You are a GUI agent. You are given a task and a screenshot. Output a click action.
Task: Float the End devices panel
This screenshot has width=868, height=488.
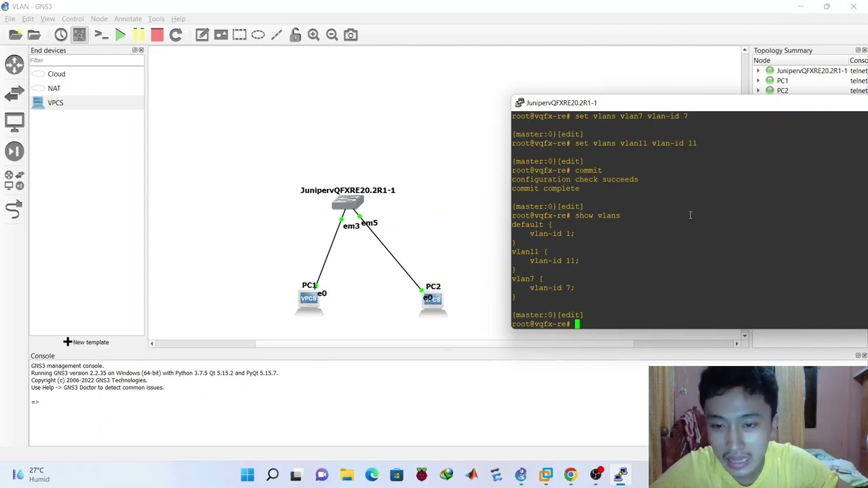coord(135,50)
